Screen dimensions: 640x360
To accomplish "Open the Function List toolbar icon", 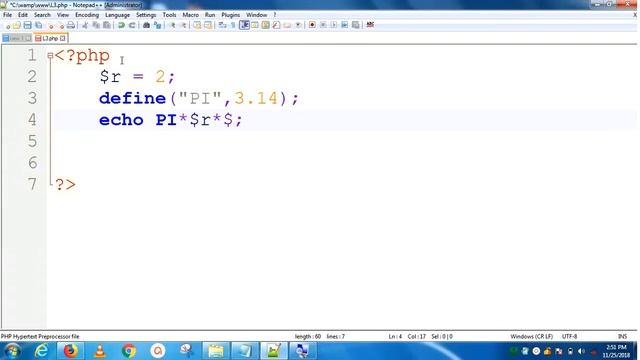I will coord(276,25).
